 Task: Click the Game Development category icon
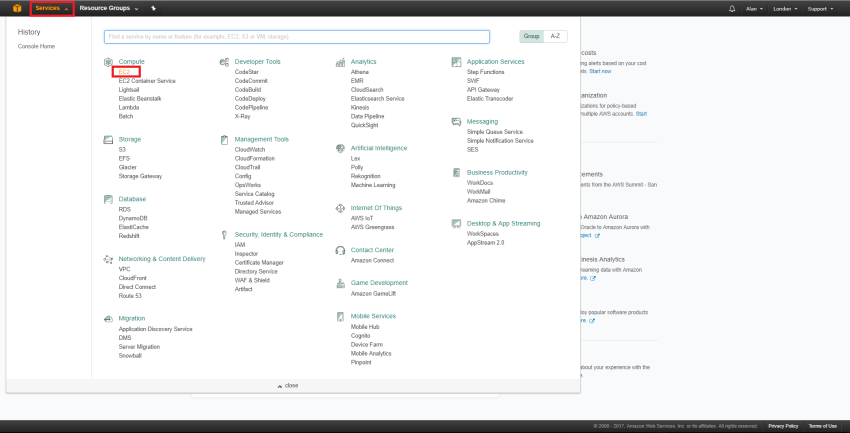340,283
